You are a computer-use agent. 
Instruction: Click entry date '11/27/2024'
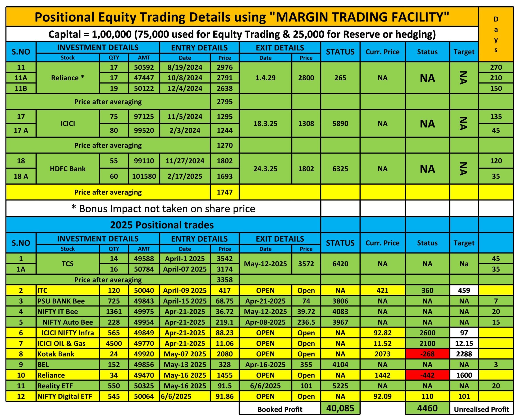pos(185,161)
